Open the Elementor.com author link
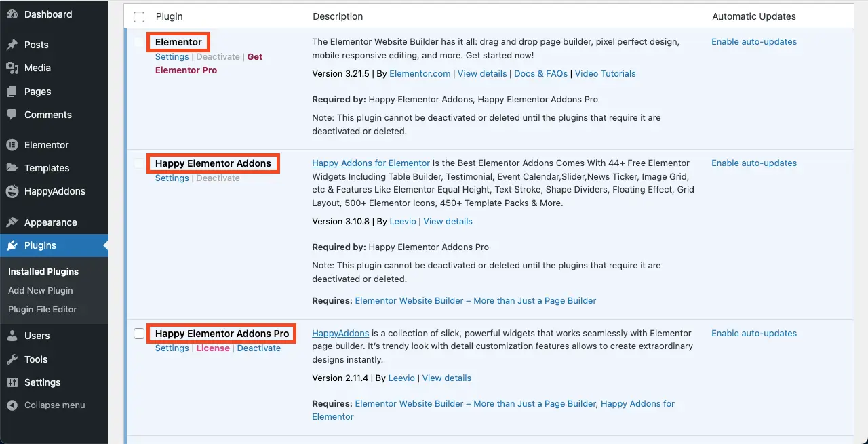 click(x=420, y=73)
